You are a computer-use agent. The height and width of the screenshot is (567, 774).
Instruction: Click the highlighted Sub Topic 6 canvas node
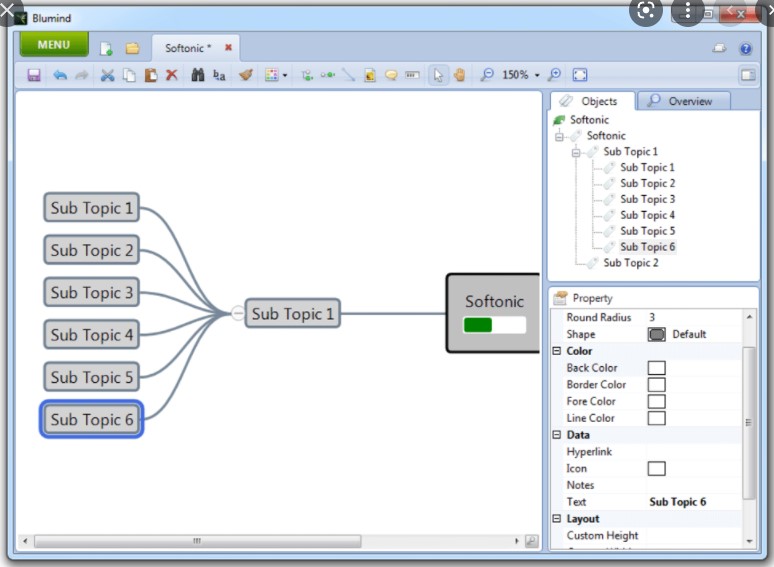tap(91, 419)
